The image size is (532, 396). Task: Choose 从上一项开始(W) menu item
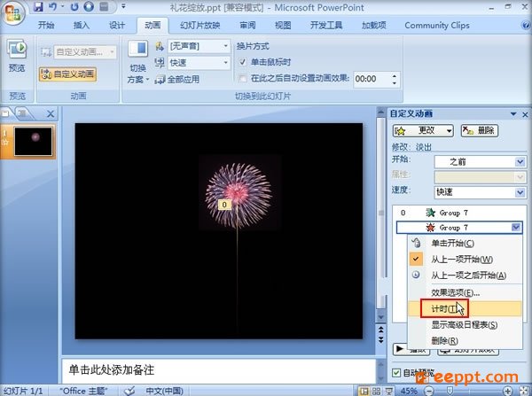click(465, 260)
